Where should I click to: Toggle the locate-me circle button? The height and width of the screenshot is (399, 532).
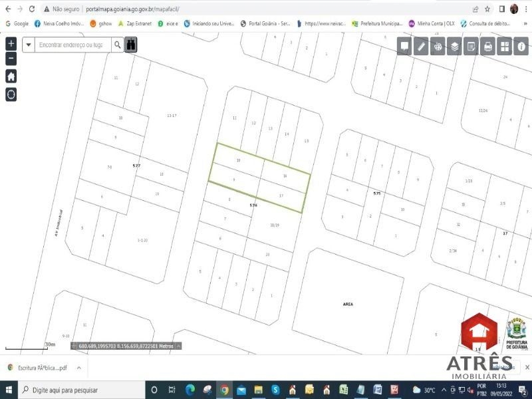(11, 94)
